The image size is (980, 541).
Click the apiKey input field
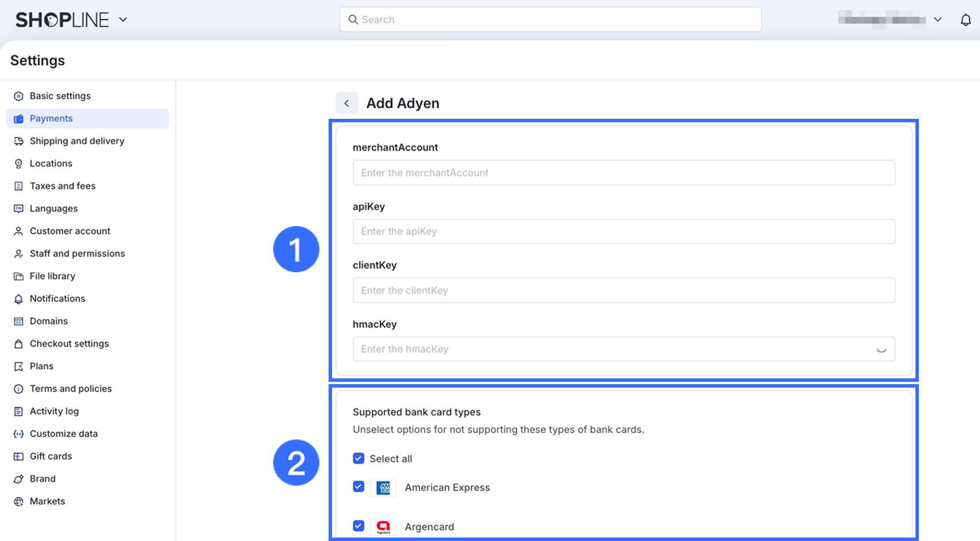[624, 231]
